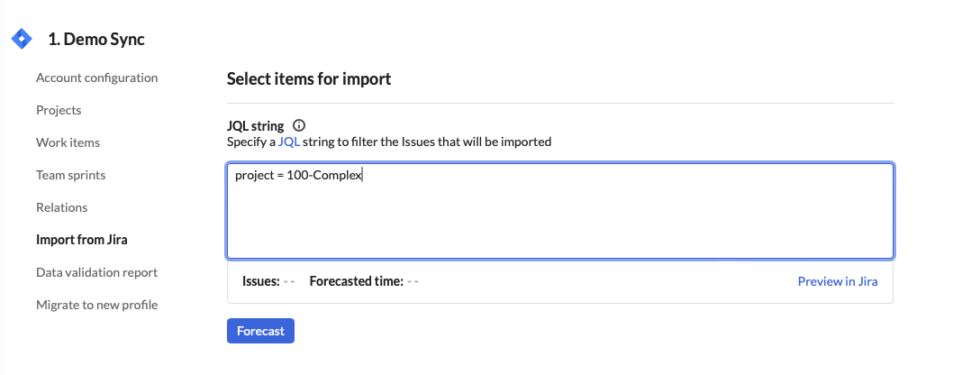The image size is (980, 375).
Task: Click the Issues count label
Action: tap(260, 281)
